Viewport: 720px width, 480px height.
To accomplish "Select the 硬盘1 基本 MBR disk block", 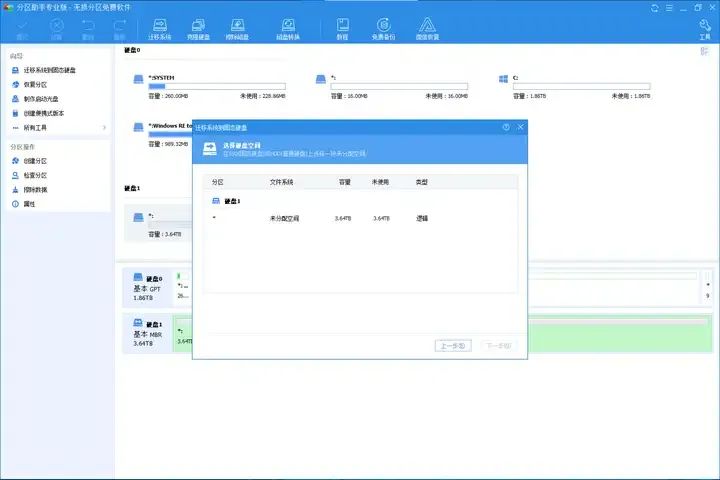I will pos(147,333).
